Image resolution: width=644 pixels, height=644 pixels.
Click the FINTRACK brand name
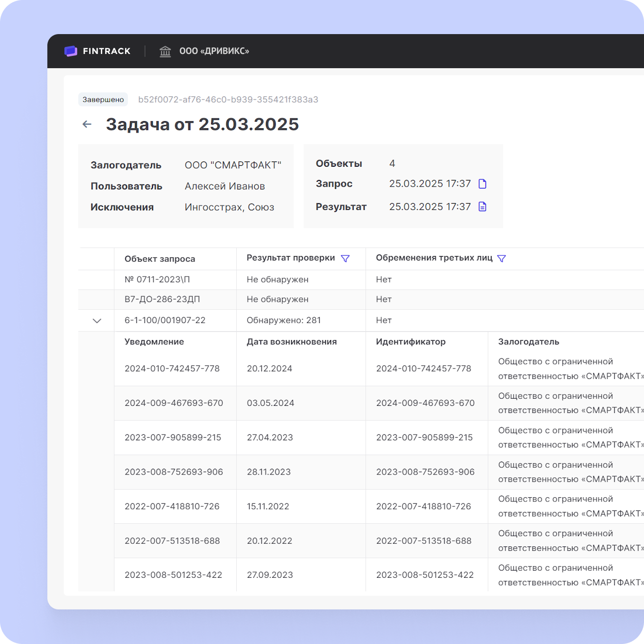107,51
